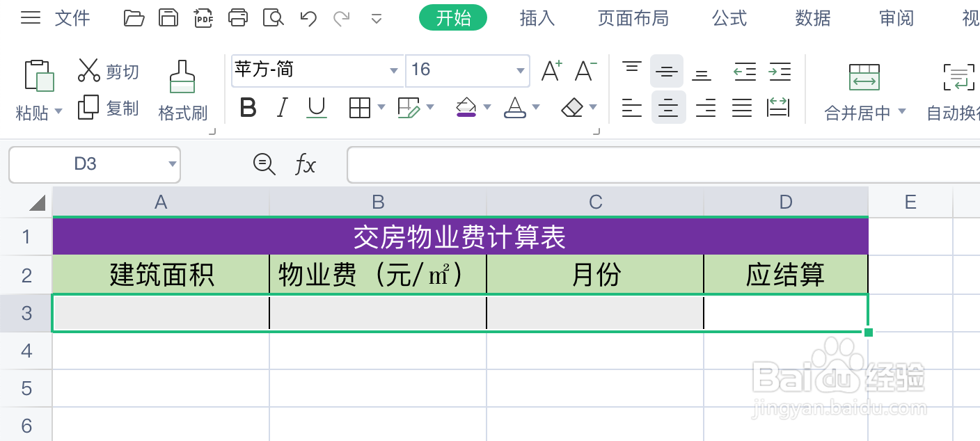Open the name box dropdown
The image size is (980, 441).
click(173, 164)
